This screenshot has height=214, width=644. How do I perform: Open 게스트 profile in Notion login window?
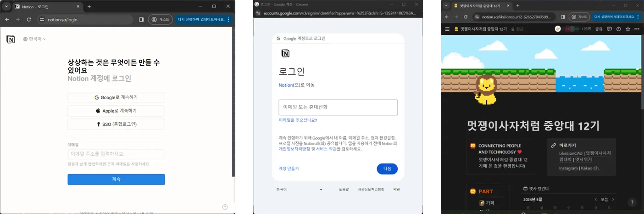pyautogui.click(x=160, y=20)
